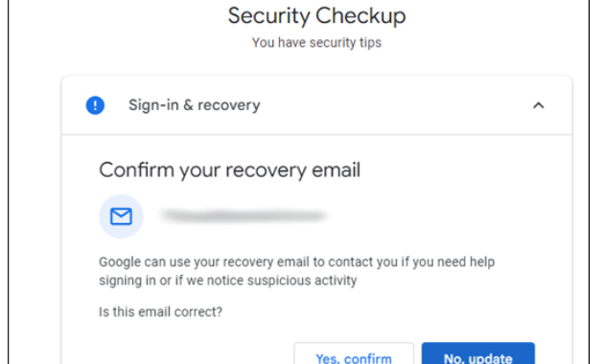The width and height of the screenshot is (604, 364).
Task: Click the blue exclamation alert icon
Action: (x=95, y=105)
